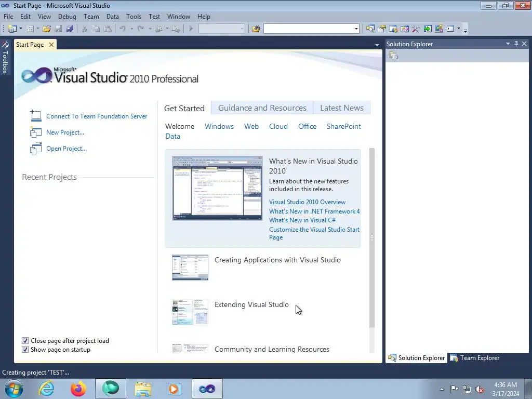Select the SharePoint category link
The image size is (532, 399).
(x=344, y=127)
